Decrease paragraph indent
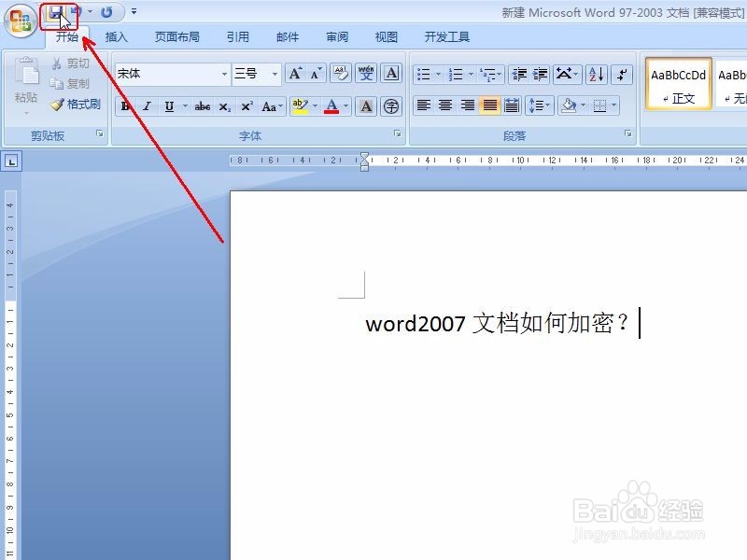The width and height of the screenshot is (747, 560). point(519,75)
